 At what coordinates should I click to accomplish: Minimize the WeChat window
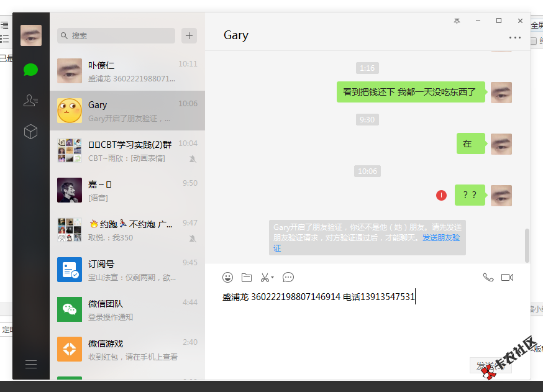tap(478, 21)
